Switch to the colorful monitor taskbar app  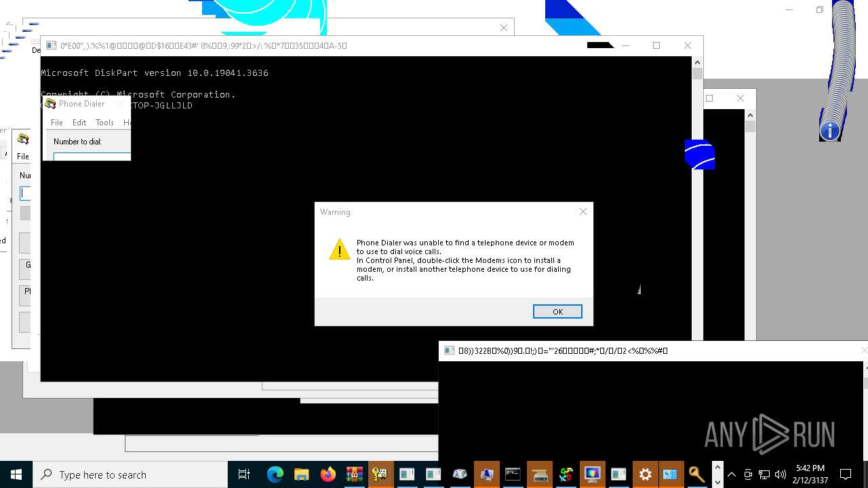tap(592, 474)
